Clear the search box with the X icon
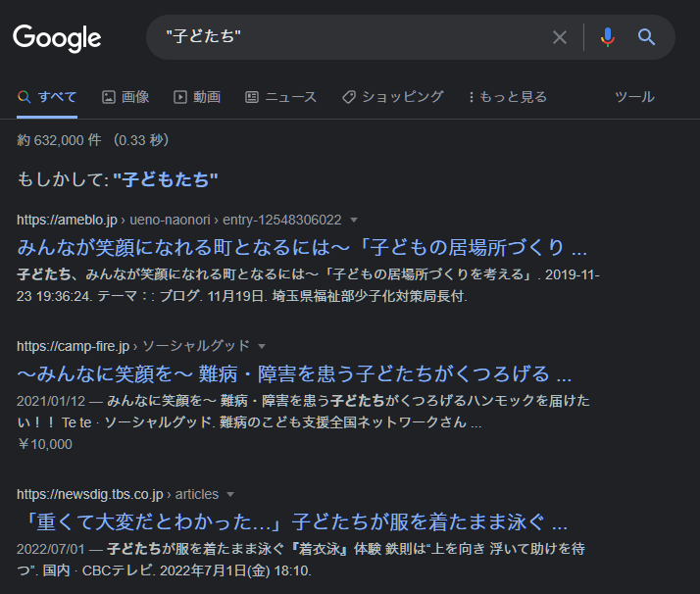This screenshot has height=594, width=700. (560, 37)
